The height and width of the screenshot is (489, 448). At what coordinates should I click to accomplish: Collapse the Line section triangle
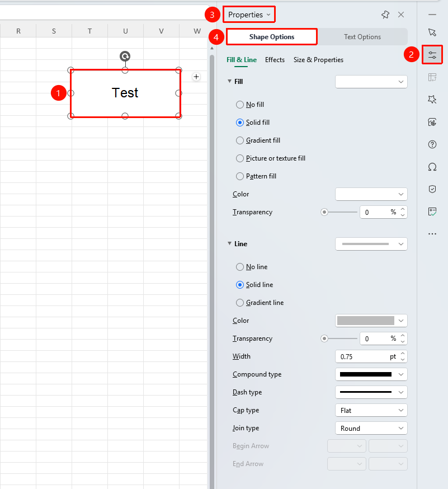coord(229,243)
